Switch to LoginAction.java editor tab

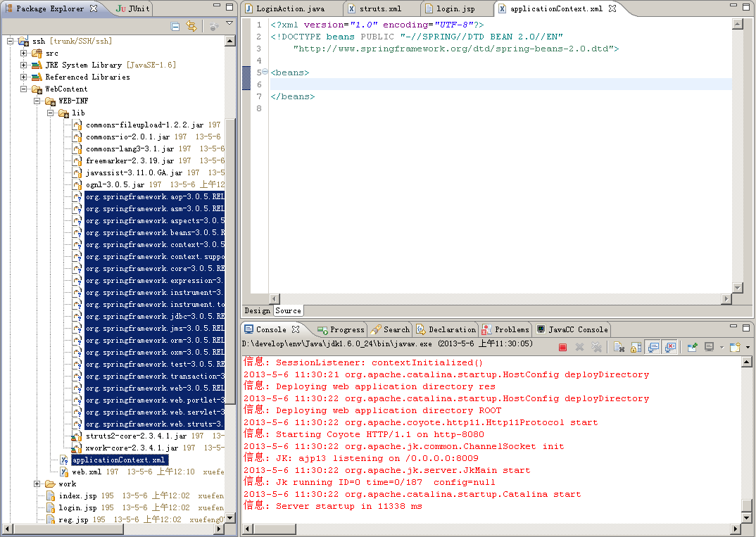pos(285,8)
